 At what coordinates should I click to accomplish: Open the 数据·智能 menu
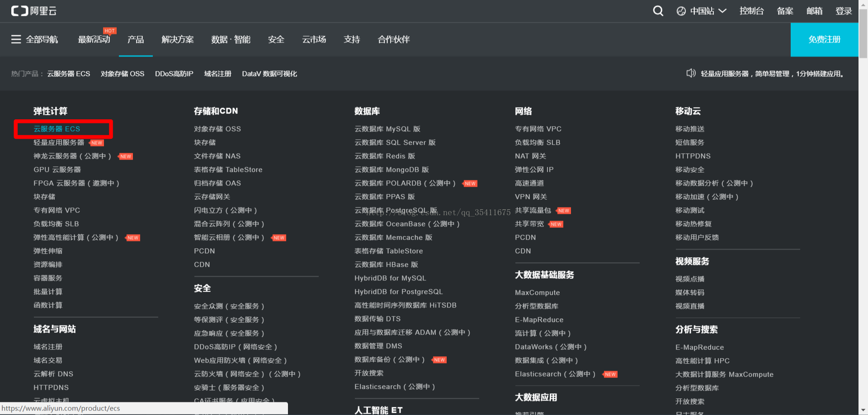(x=231, y=39)
